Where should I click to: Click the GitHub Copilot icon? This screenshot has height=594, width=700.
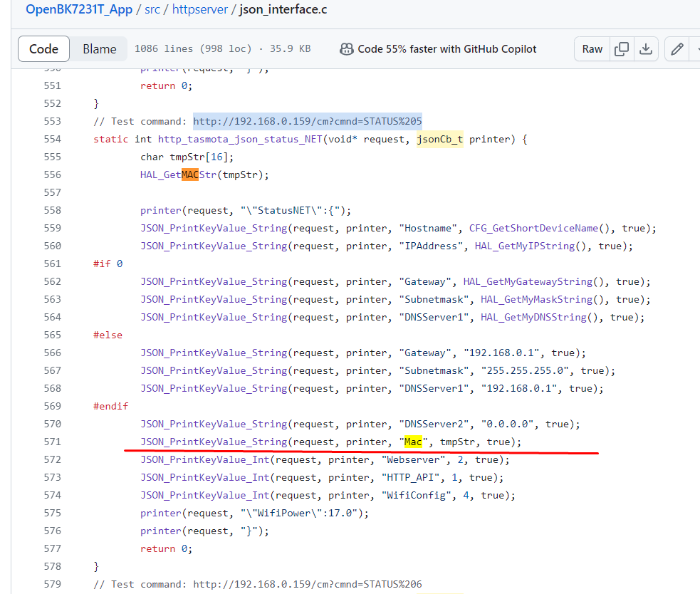click(346, 49)
